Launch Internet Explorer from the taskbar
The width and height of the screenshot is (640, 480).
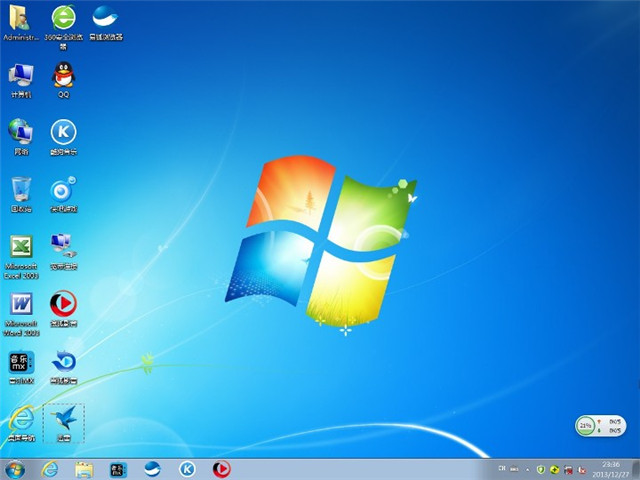pos(49,469)
